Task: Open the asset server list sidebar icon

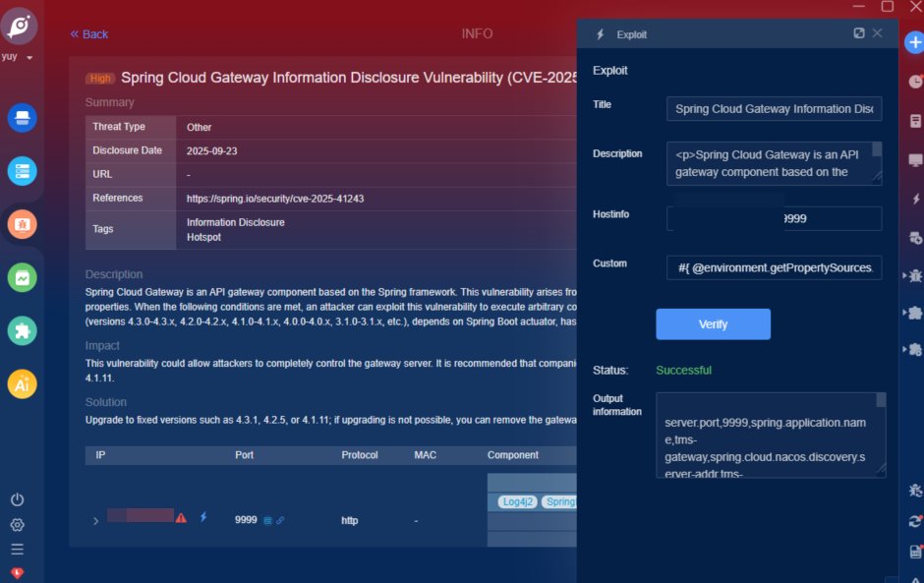Action: pyautogui.click(x=23, y=171)
